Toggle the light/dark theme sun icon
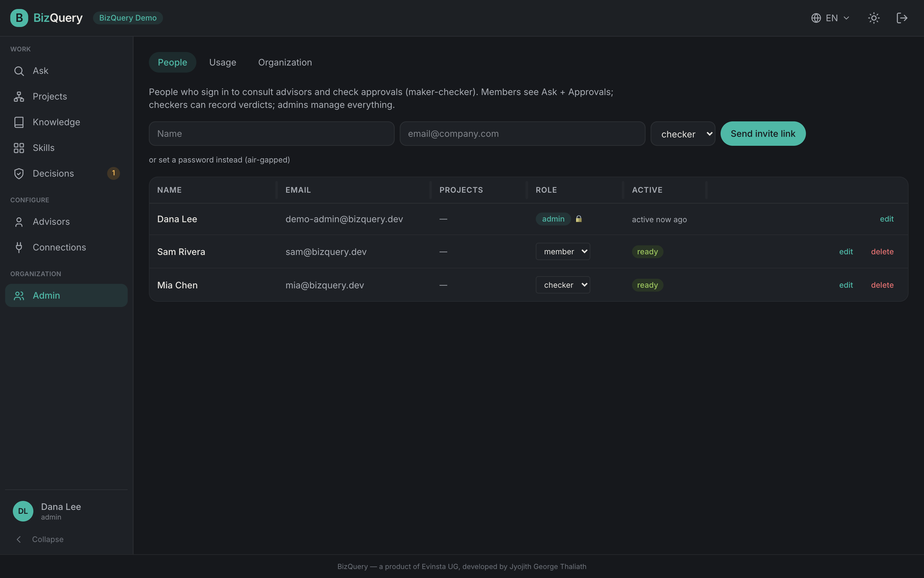The width and height of the screenshot is (924, 578). pyautogui.click(x=874, y=18)
